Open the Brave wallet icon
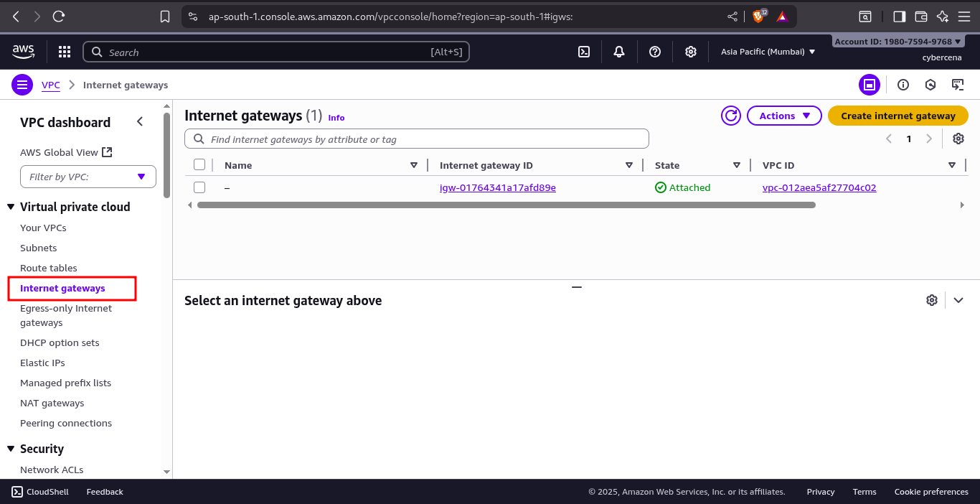Screen dimensions: 980x504 pyautogui.click(x=921, y=16)
